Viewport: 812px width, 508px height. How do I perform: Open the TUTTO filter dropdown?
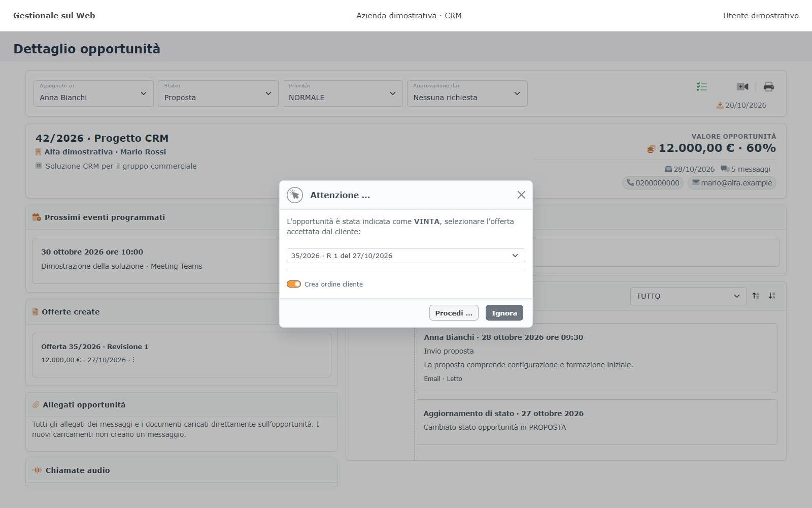coord(688,296)
